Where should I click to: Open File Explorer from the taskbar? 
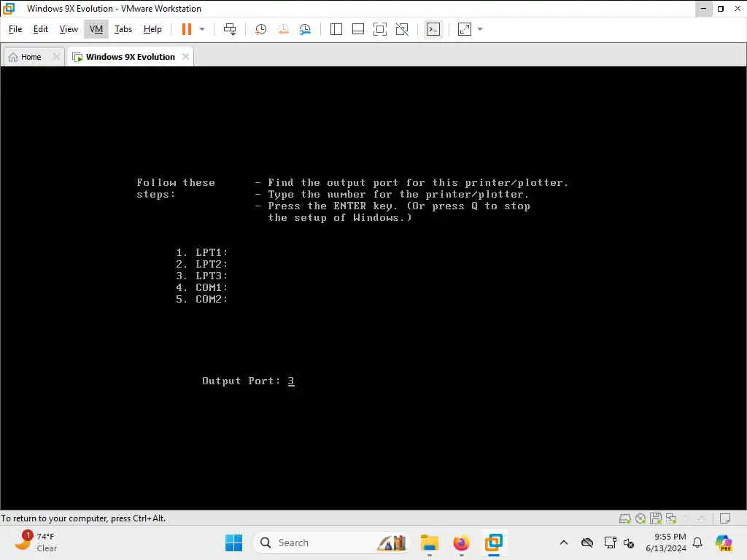click(429, 542)
